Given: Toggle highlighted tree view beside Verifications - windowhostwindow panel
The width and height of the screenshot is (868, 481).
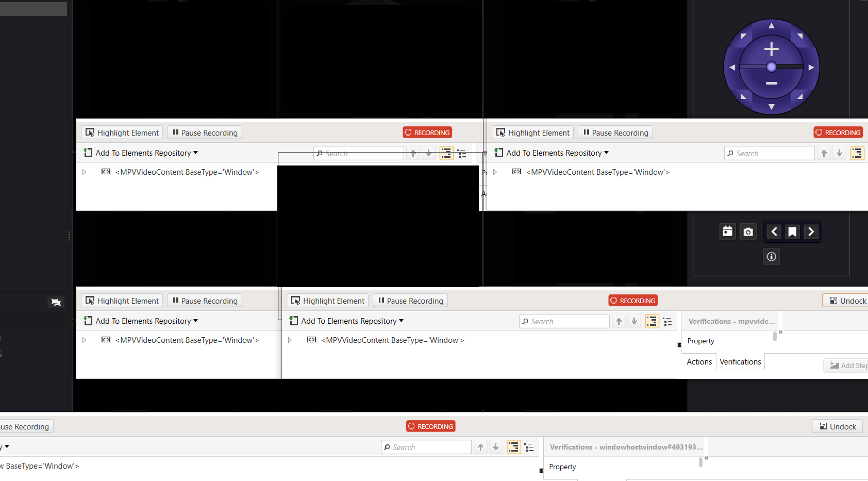Looking at the screenshot, I should [513, 447].
